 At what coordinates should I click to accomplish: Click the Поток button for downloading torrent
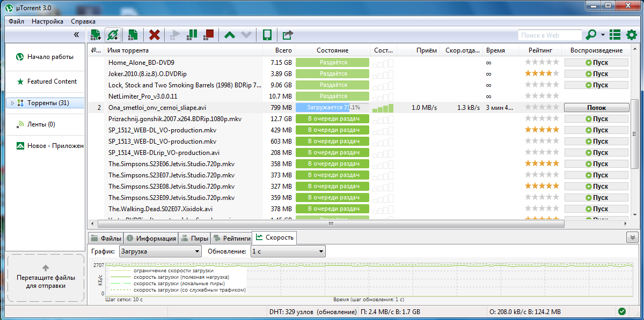coord(596,108)
